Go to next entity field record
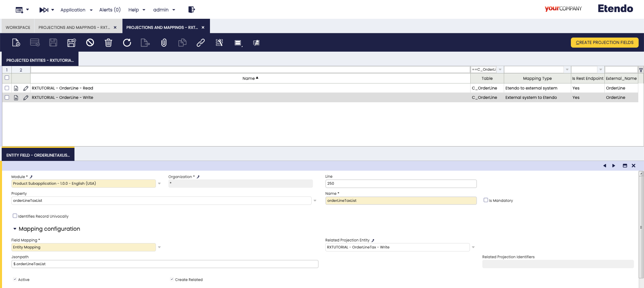 [613, 166]
